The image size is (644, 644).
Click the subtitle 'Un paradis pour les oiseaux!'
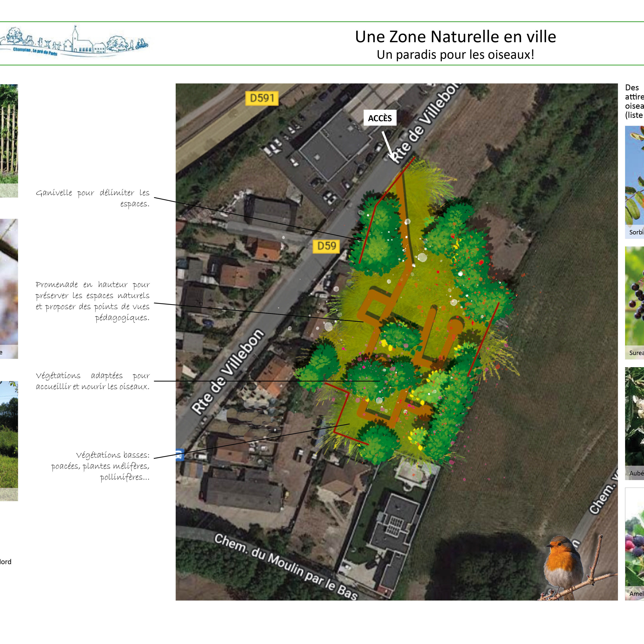pos(455,55)
